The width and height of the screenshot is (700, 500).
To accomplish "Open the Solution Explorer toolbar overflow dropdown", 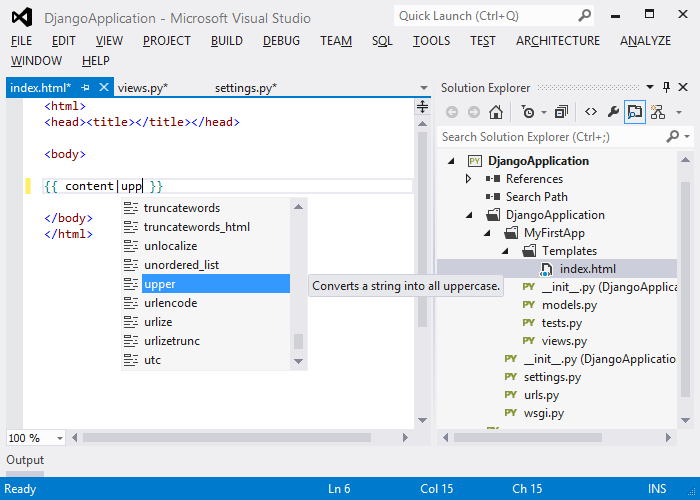I will click(679, 112).
